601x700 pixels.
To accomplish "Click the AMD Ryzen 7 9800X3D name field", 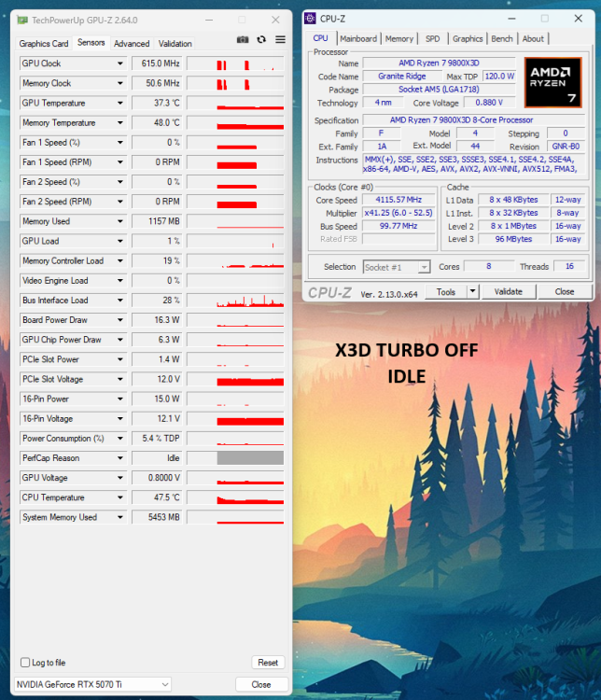I will click(439, 63).
